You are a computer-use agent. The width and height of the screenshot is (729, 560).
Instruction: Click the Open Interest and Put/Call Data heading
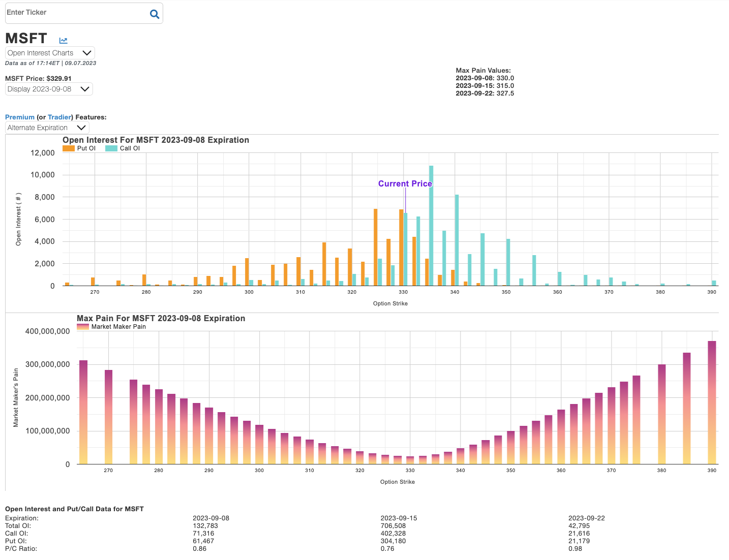[x=74, y=509]
